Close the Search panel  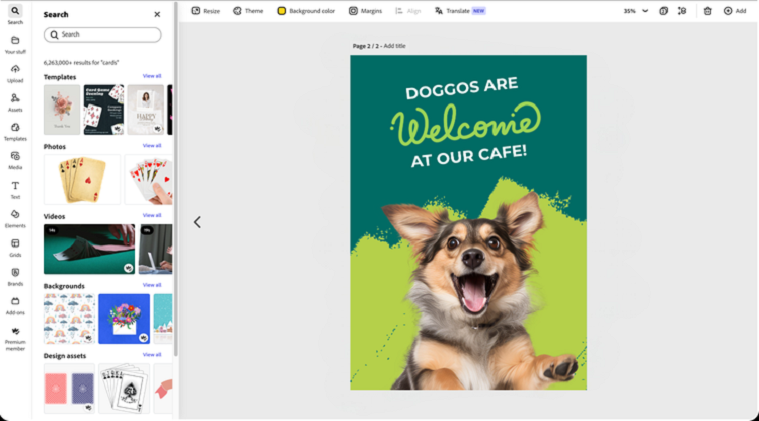click(157, 15)
